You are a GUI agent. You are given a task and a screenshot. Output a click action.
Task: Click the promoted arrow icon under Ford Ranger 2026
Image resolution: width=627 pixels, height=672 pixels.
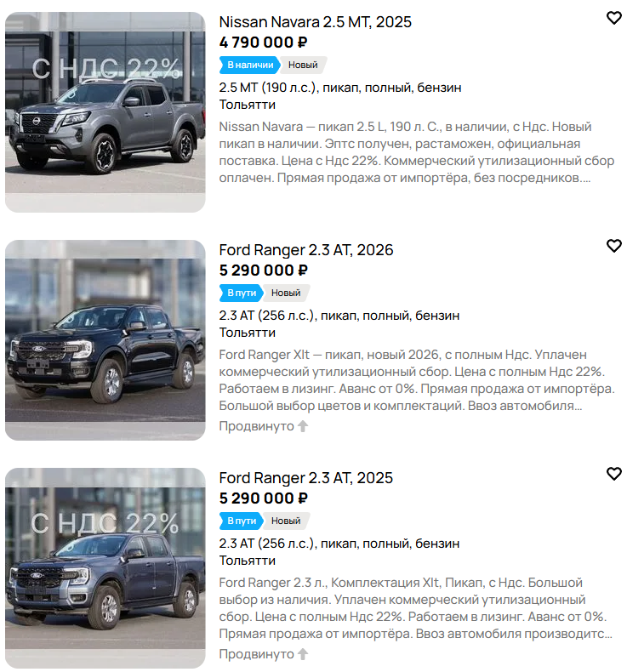(303, 426)
